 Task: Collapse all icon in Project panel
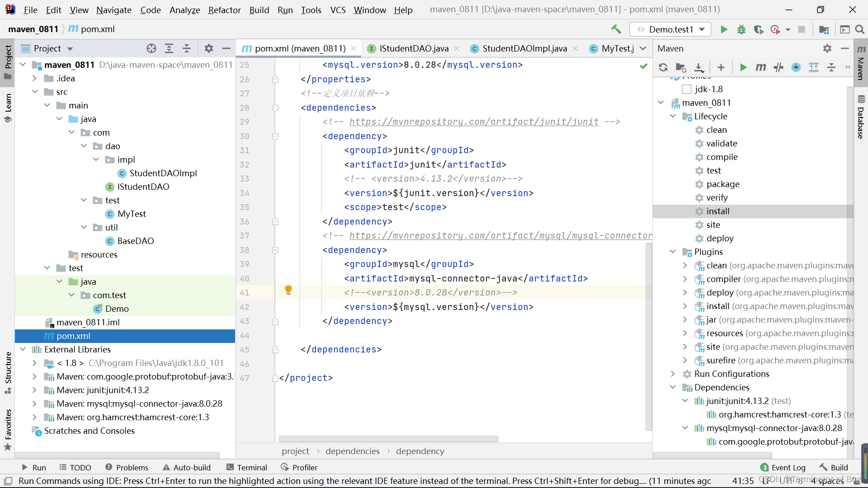tap(187, 48)
